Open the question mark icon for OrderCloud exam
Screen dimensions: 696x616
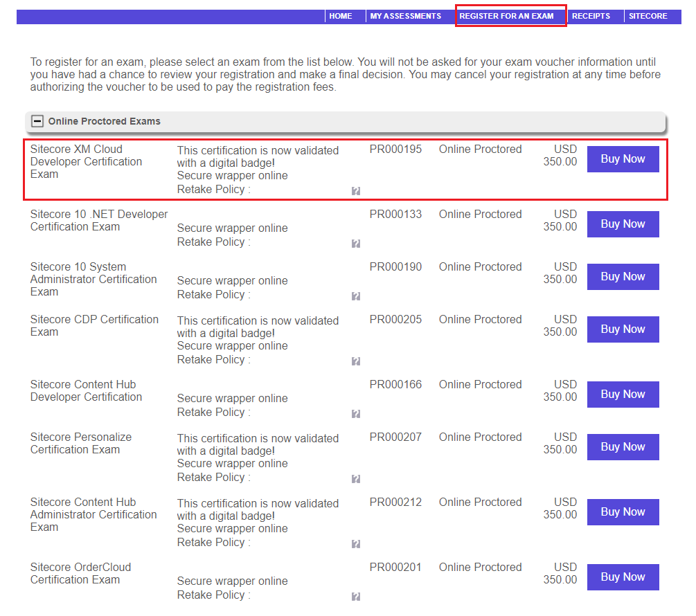356,596
